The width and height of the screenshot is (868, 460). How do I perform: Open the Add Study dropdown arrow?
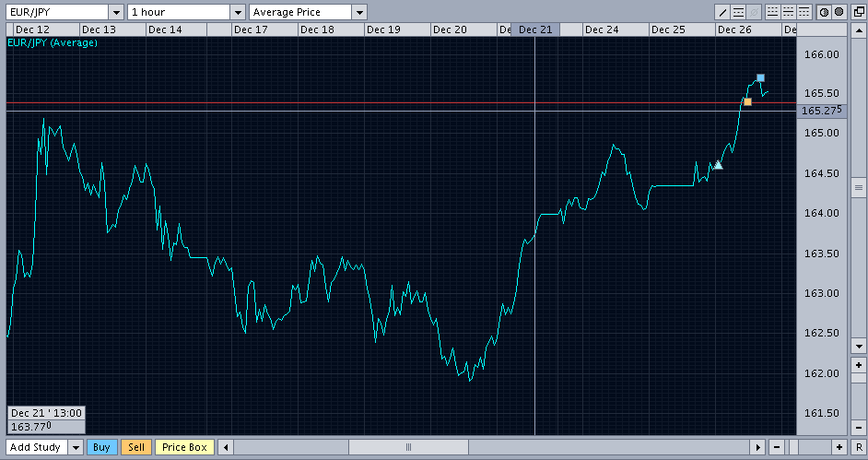pyautogui.click(x=76, y=447)
